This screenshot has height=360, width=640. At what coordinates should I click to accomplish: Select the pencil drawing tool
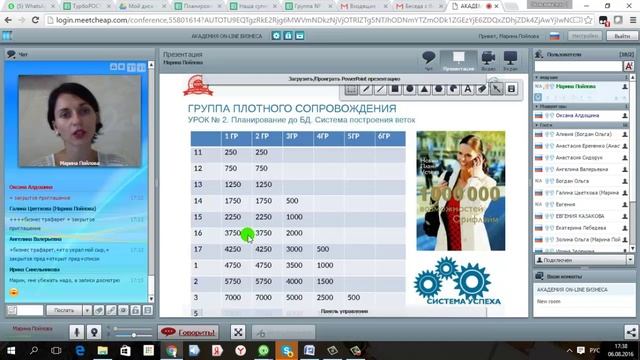click(366, 89)
